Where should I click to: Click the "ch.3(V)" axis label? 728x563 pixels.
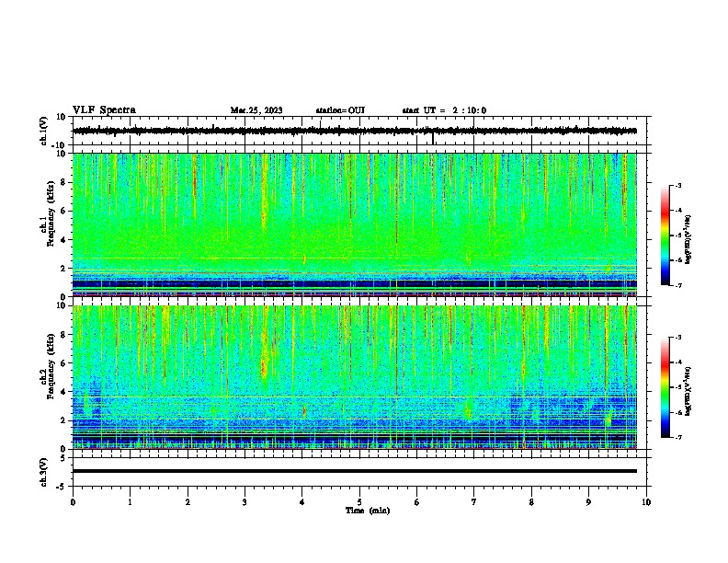point(44,473)
